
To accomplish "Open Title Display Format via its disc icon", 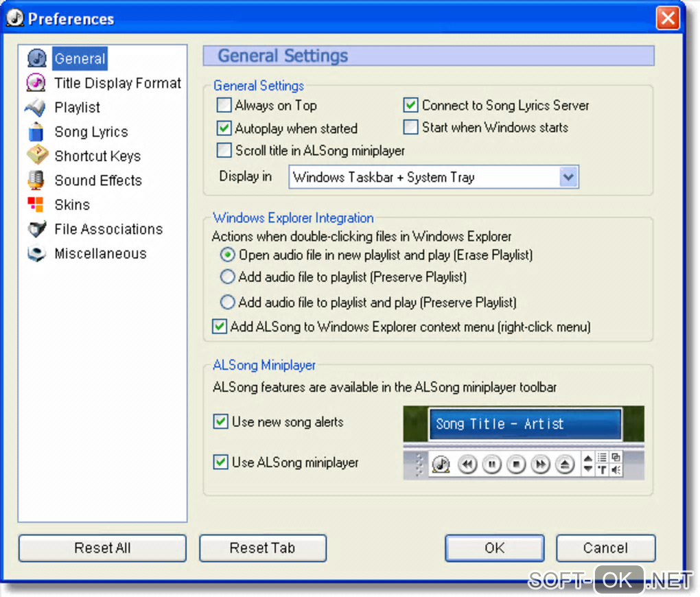I will pyautogui.click(x=36, y=82).
